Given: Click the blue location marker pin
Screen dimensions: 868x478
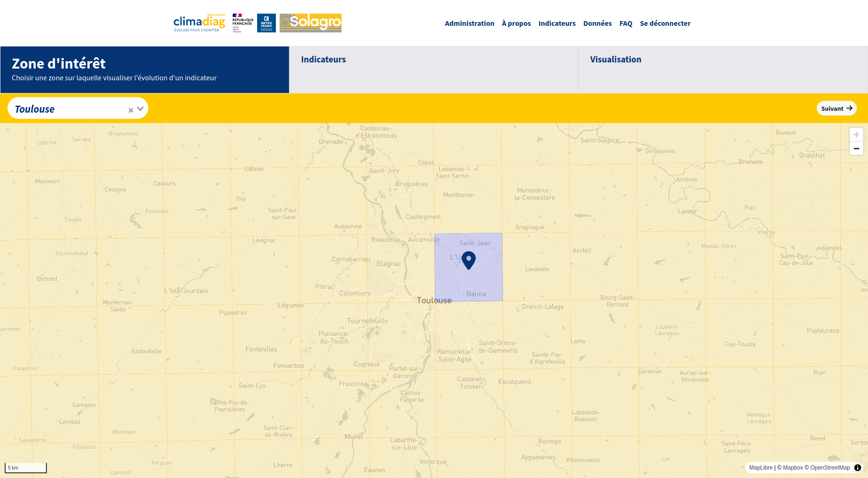Looking at the screenshot, I should click(468, 260).
